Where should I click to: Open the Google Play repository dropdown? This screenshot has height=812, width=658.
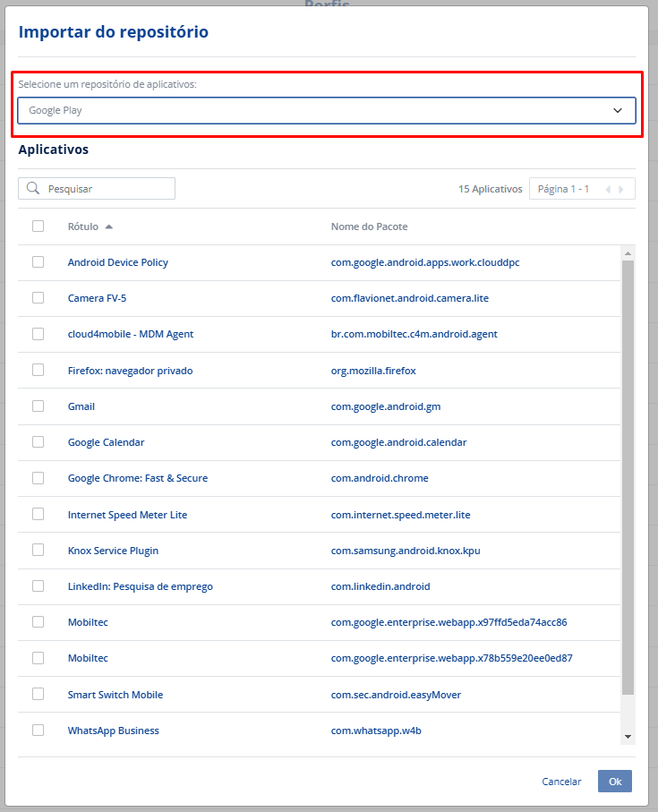pos(327,110)
